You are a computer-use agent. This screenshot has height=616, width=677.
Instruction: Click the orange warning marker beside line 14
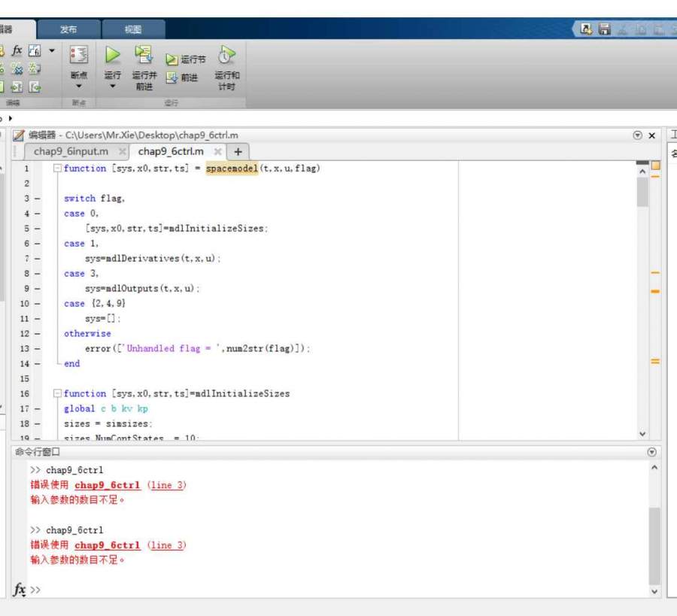655,361
